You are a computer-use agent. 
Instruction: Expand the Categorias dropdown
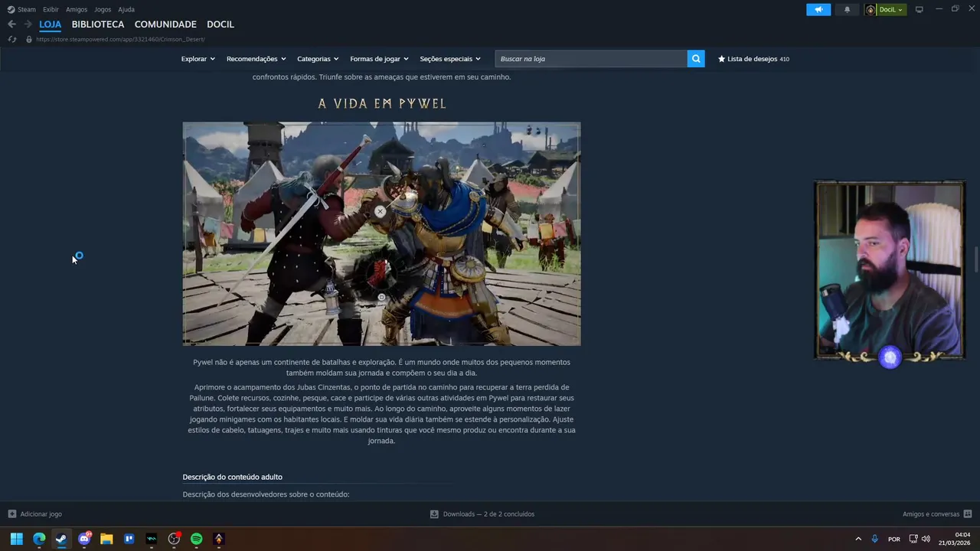click(x=318, y=59)
